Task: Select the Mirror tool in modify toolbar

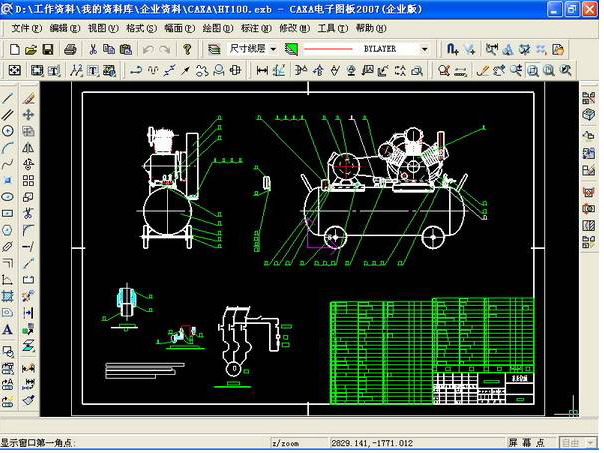Action: 28,148
